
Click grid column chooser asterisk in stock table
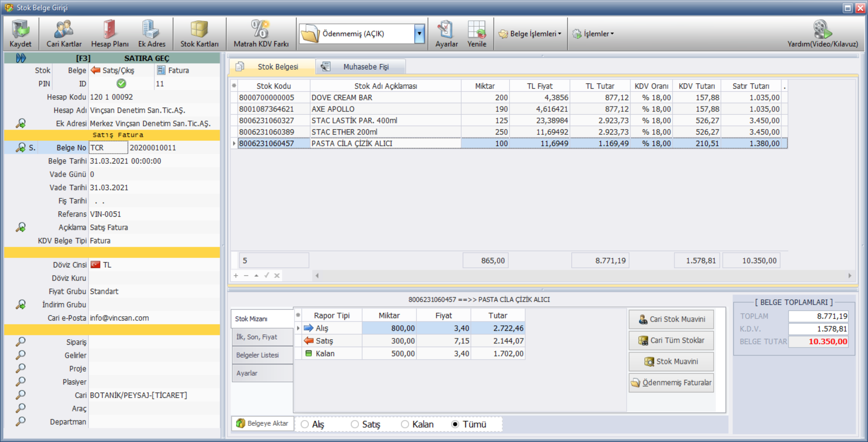(x=234, y=86)
